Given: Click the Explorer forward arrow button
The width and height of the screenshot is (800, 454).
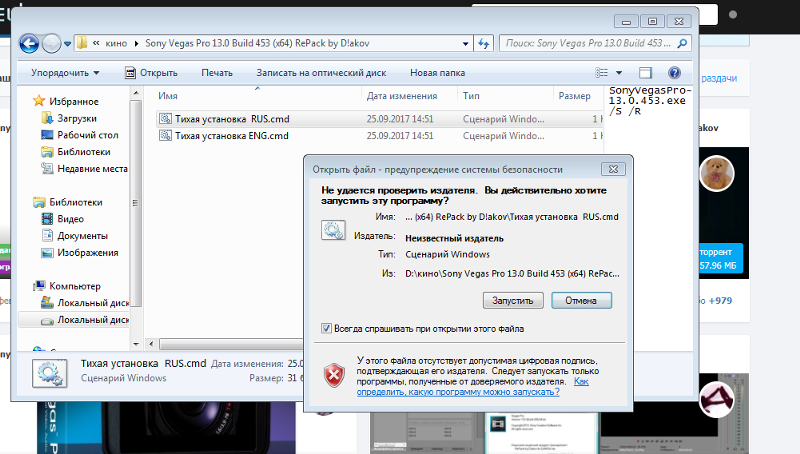Looking at the screenshot, I should 51,44.
